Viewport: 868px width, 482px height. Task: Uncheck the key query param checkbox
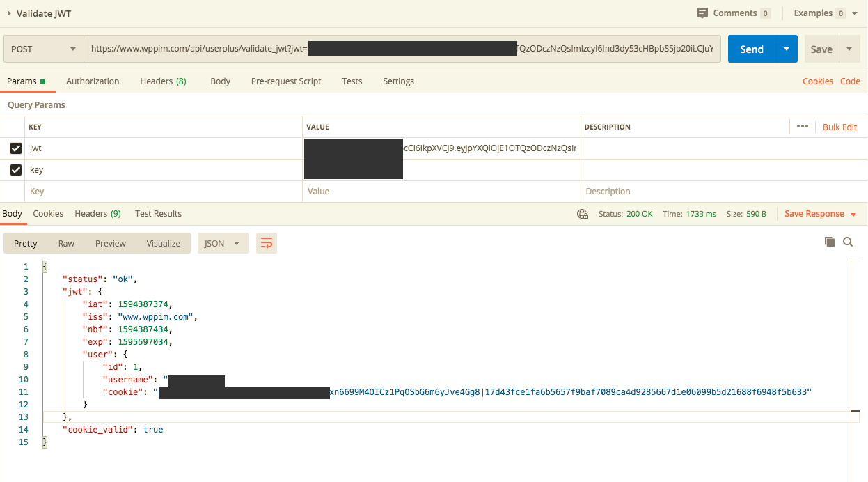pos(16,169)
